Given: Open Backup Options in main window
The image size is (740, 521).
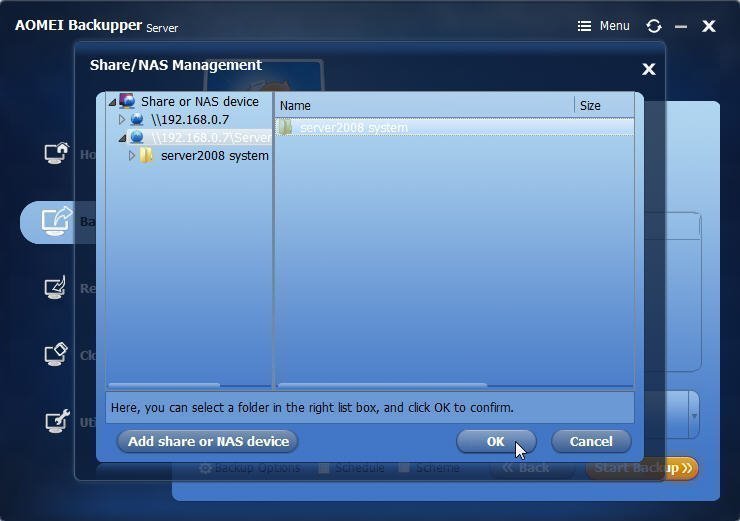Looking at the screenshot, I should click(x=249, y=468).
